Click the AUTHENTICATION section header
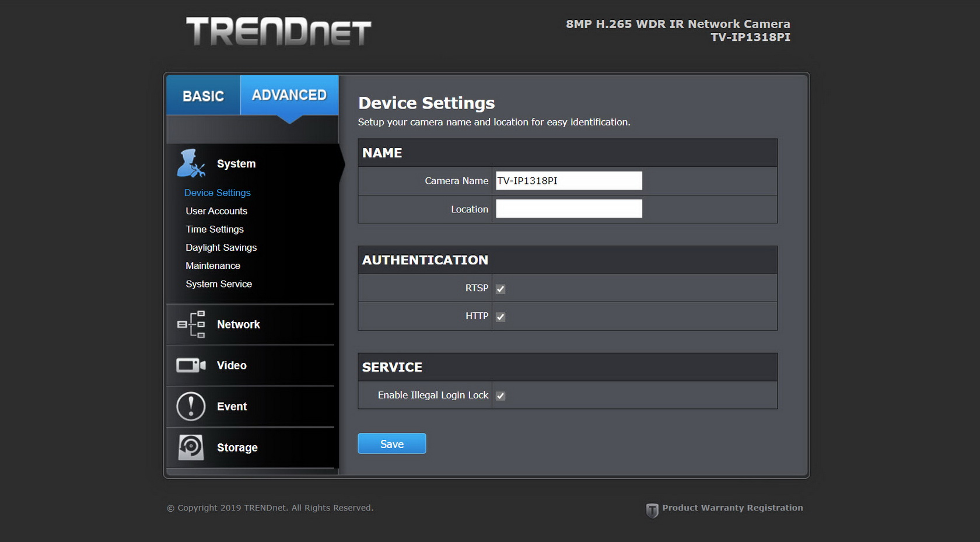This screenshot has width=980, height=542. 568,260
